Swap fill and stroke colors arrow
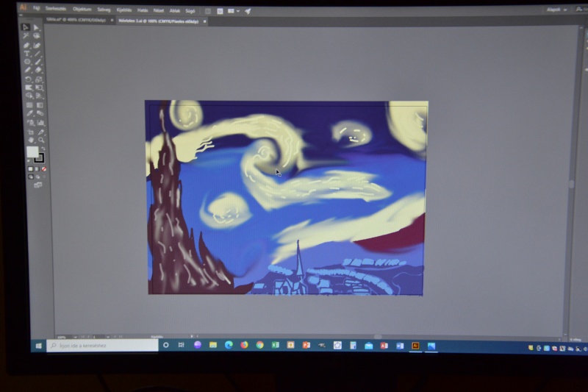588x392 pixels. tap(43, 149)
